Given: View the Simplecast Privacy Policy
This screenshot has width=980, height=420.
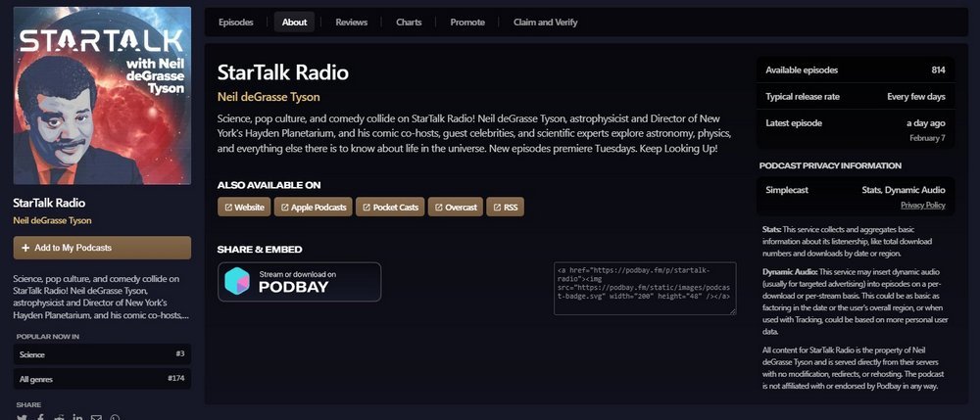Looking at the screenshot, I should (922, 205).
